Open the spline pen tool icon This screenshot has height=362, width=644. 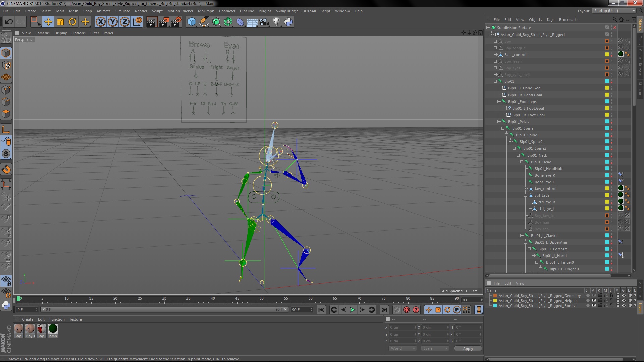[204, 22]
